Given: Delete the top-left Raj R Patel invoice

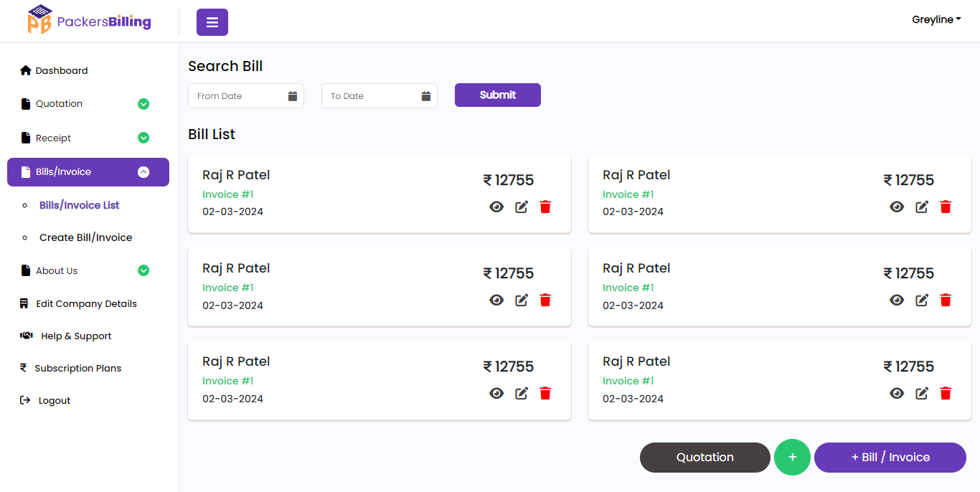Looking at the screenshot, I should click(x=545, y=207).
